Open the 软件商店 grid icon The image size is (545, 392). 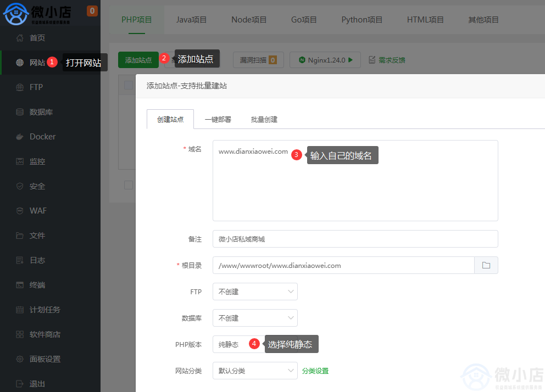pyautogui.click(x=20, y=334)
